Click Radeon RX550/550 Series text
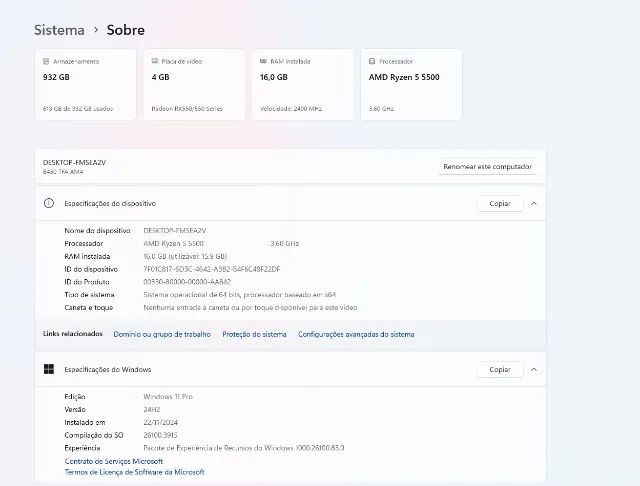This screenshot has height=486, width=640. [x=187, y=109]
